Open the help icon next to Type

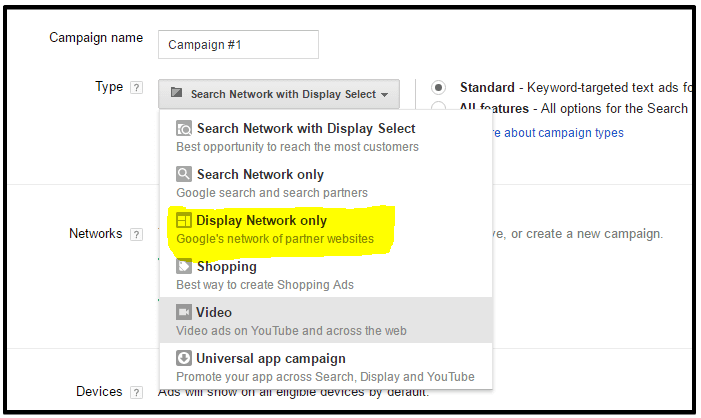click(136, 87)
